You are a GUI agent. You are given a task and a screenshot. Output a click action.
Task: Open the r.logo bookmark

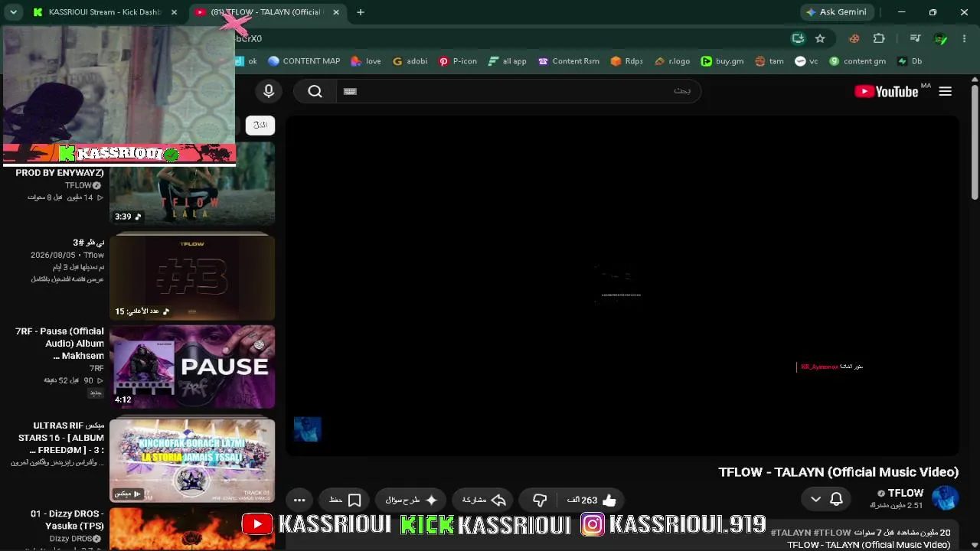(672, 61)
